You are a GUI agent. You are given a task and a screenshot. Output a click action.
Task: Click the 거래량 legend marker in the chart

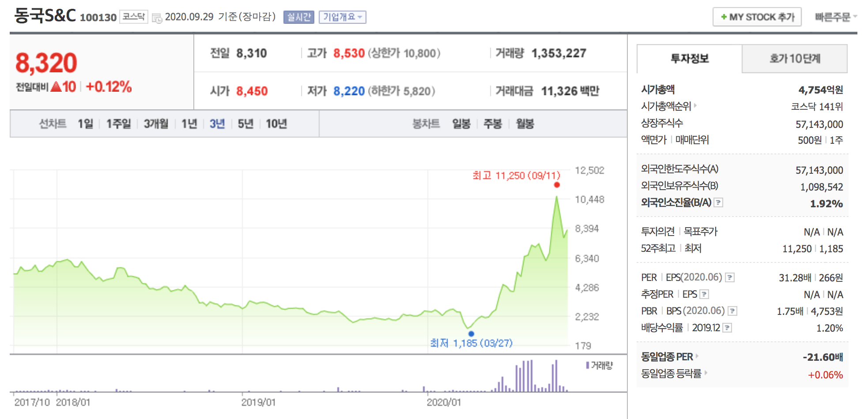[x=588, y=365]
